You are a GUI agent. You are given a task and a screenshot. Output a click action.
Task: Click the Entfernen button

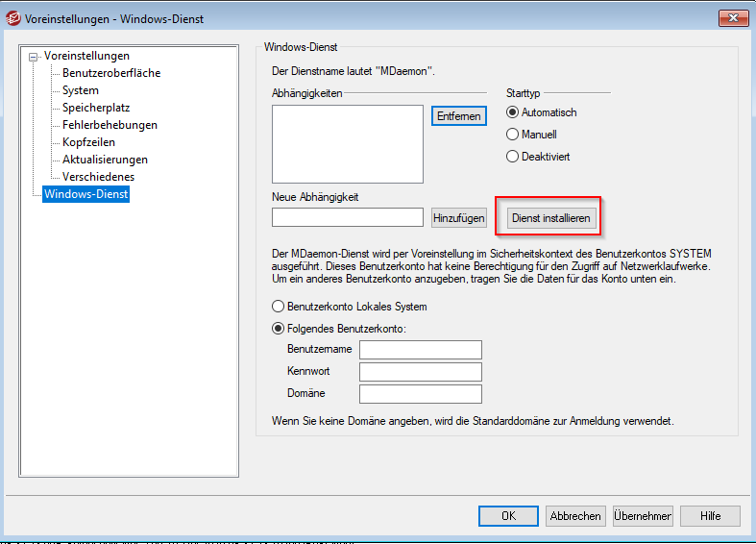coord(458,115)
